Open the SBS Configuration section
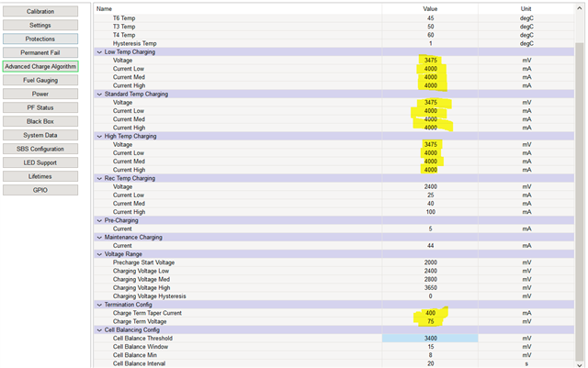 40,149
